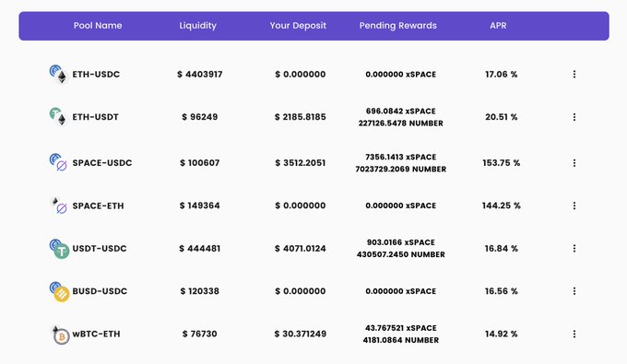Click the Pending Rewards column header
Image resolution: width=627 pixels, height=364 pixels.
coord(398,26)
